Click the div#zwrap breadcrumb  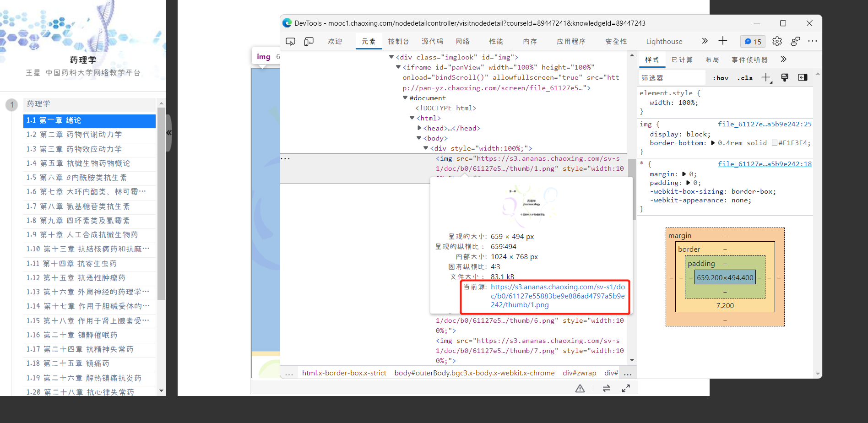click(580, 373)
